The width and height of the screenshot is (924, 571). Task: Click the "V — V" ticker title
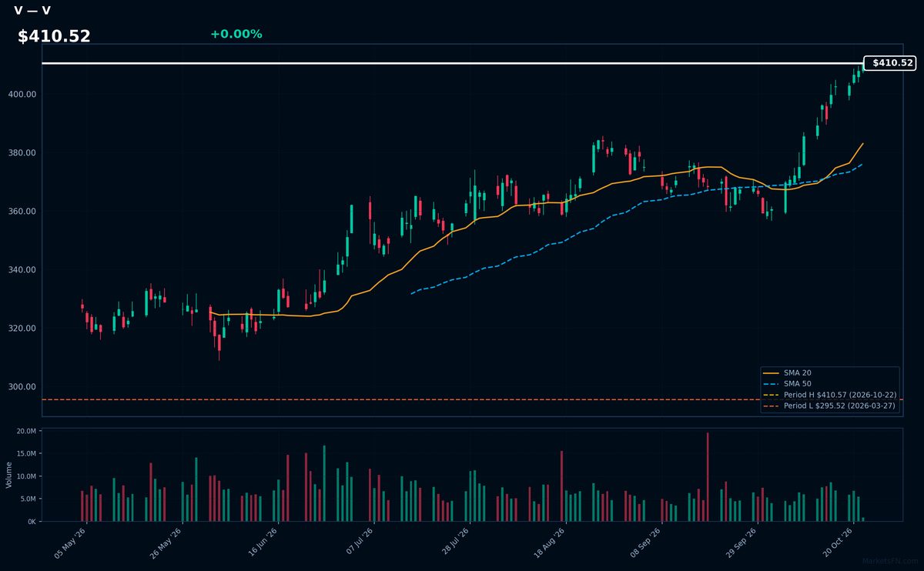point(32,11)
